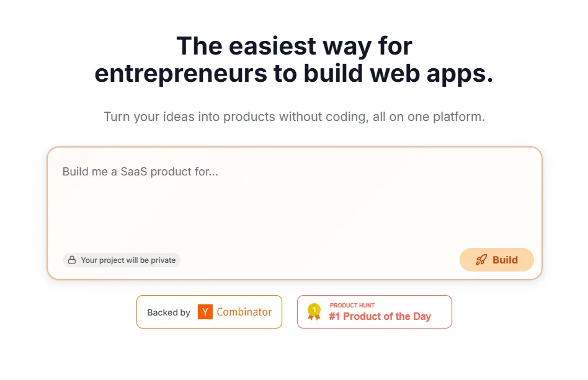Click the "Backed by" text
This screenshot has height=380, width=588.
click(x=169, y=312)
